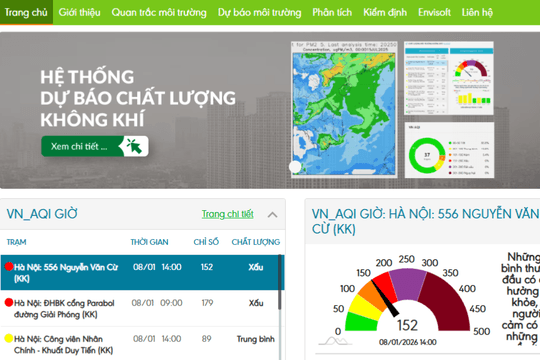
Task: Click the white carousel dot on banner
Action: pos(295,167)
